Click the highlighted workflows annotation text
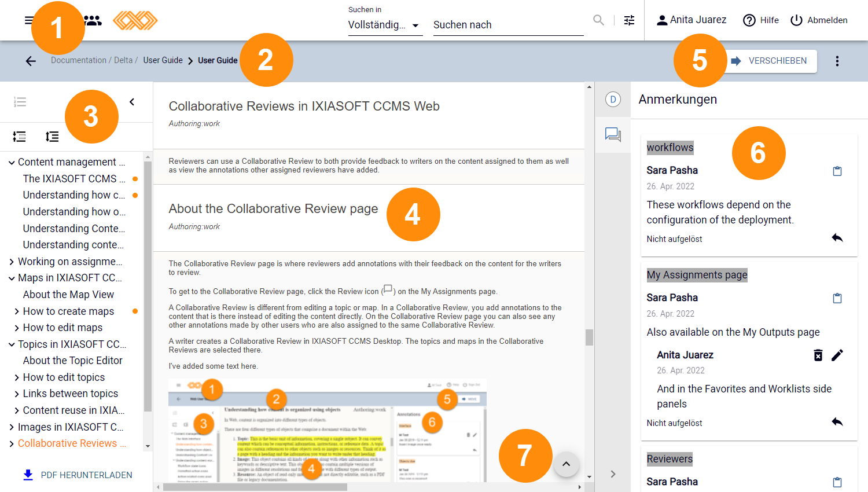Screen dimensions: 868x492 coord(670,148)
